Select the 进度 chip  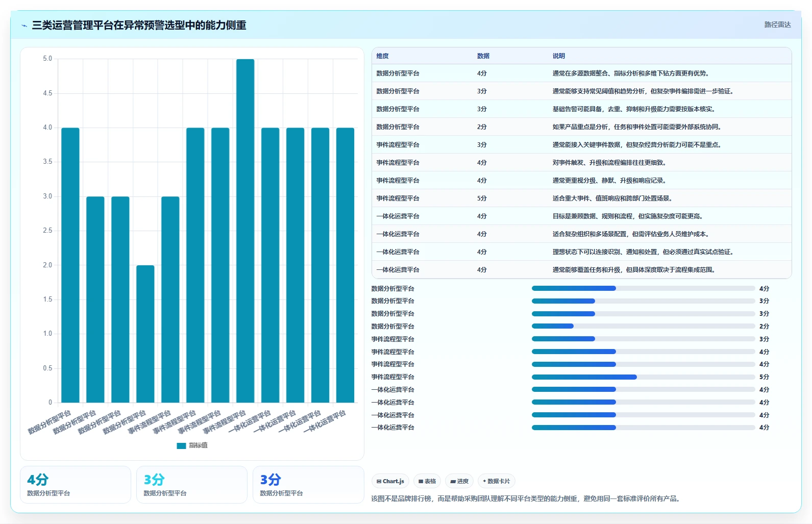coord(459,481)
